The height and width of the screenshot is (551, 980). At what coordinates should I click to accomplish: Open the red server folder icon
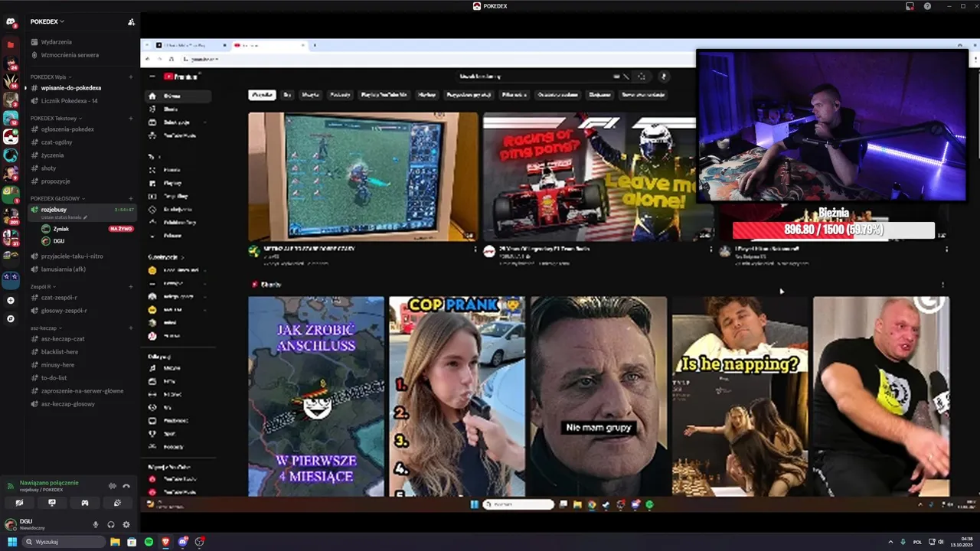point(11,44)
